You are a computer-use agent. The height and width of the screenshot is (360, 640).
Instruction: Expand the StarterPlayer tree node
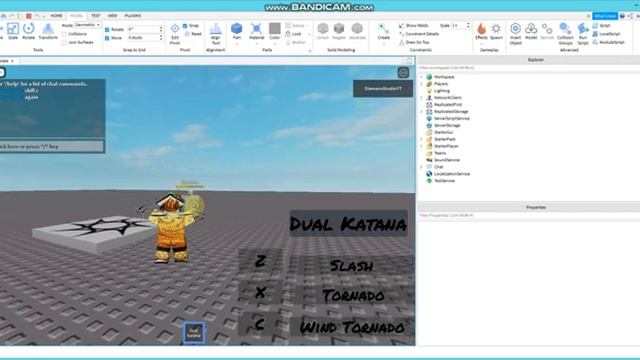422,146
